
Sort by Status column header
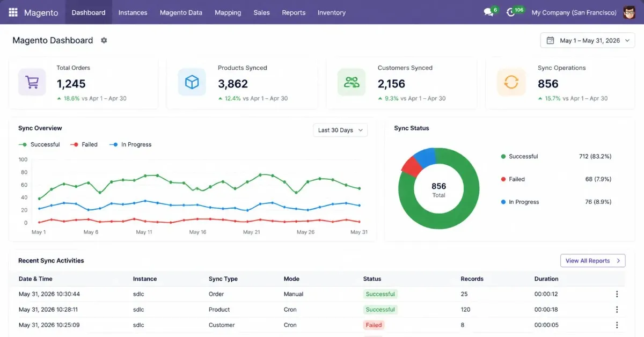[372, 279]
